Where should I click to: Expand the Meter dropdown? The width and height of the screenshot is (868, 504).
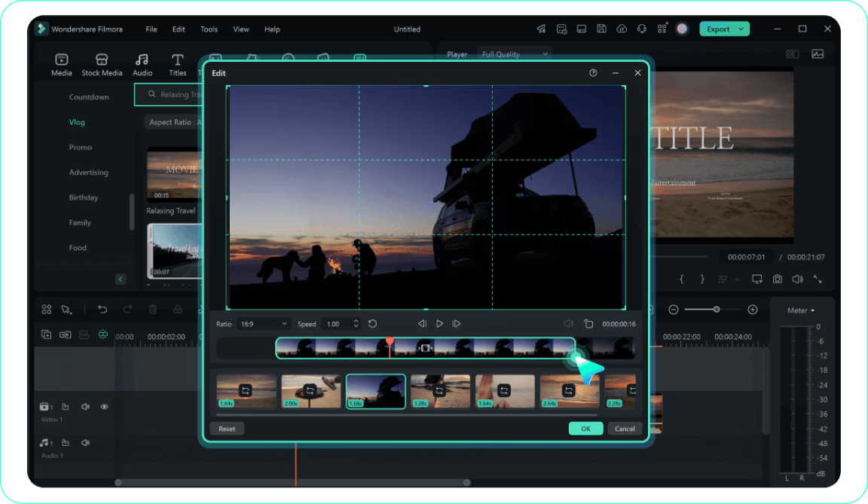pyautogui.click(x=801, y=310)
